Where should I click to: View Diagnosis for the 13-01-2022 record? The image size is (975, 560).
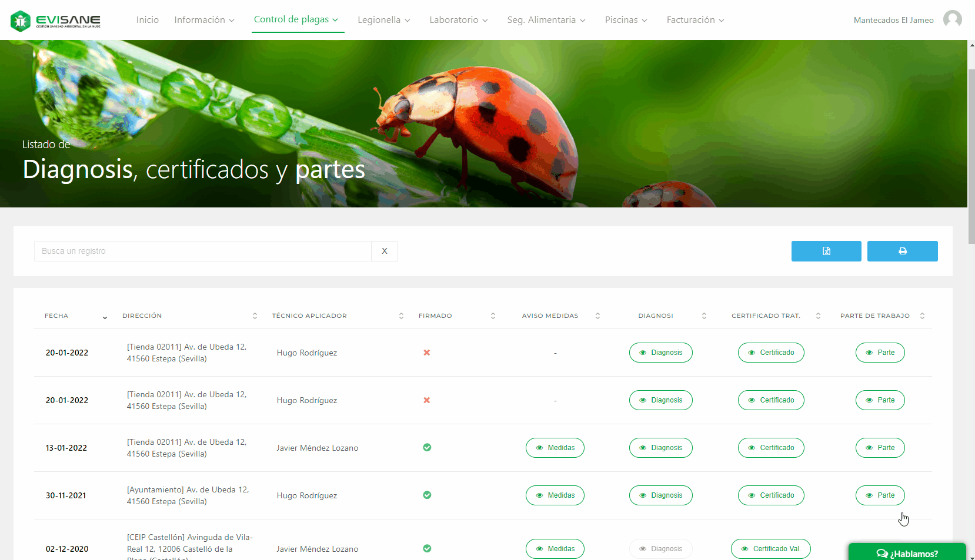[x=660, y=448]
